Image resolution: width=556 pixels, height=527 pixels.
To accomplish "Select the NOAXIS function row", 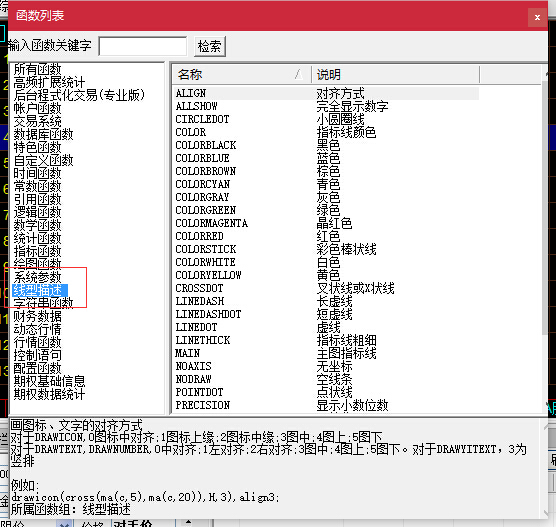I will coord(326,366).
